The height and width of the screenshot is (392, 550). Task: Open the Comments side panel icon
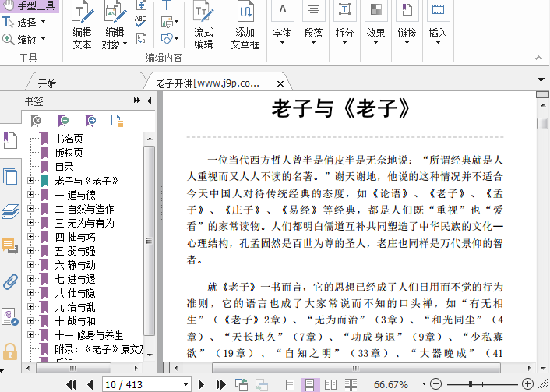tap(10, 246)
